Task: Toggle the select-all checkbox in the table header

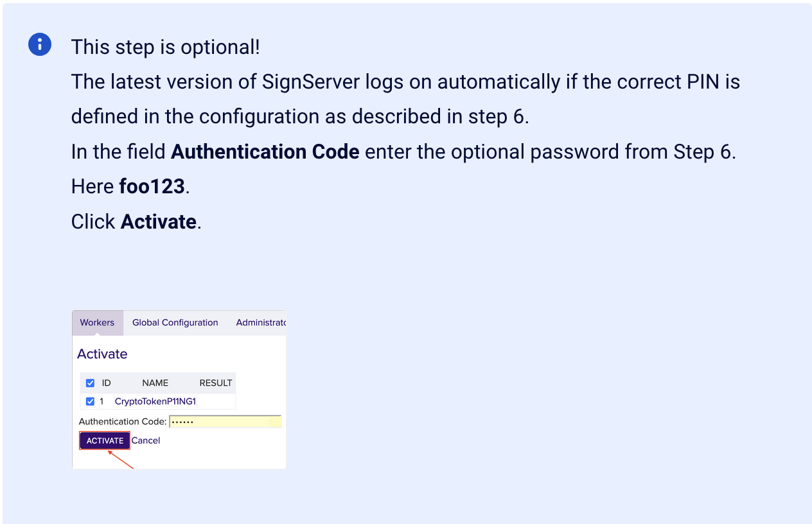Action: pyautogui.click(x=90, y=383)
